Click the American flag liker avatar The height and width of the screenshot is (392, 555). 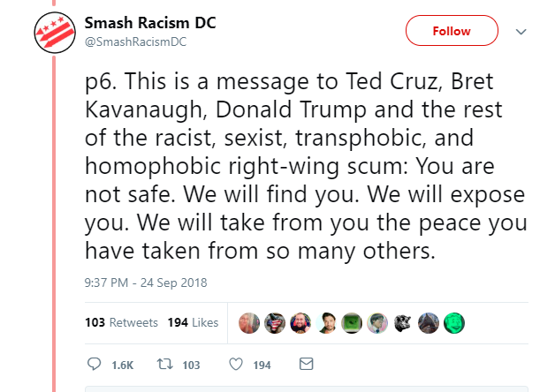[x=275, y=323]
